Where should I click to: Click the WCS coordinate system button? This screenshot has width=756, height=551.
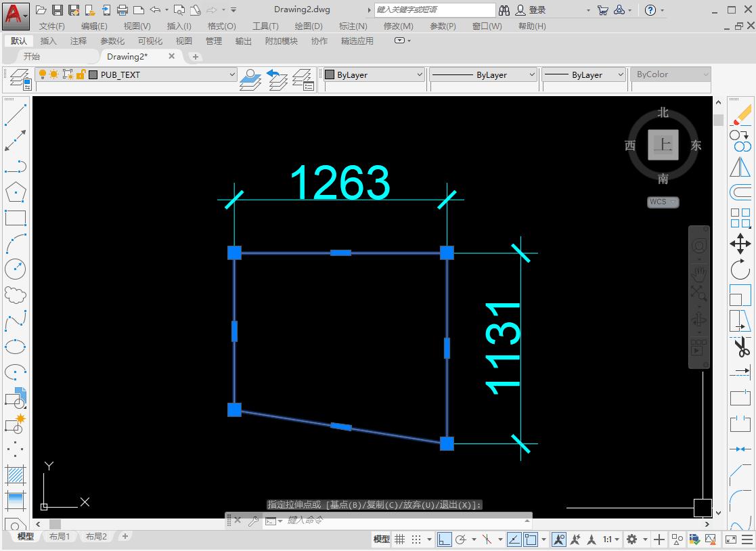pos(662,202)
